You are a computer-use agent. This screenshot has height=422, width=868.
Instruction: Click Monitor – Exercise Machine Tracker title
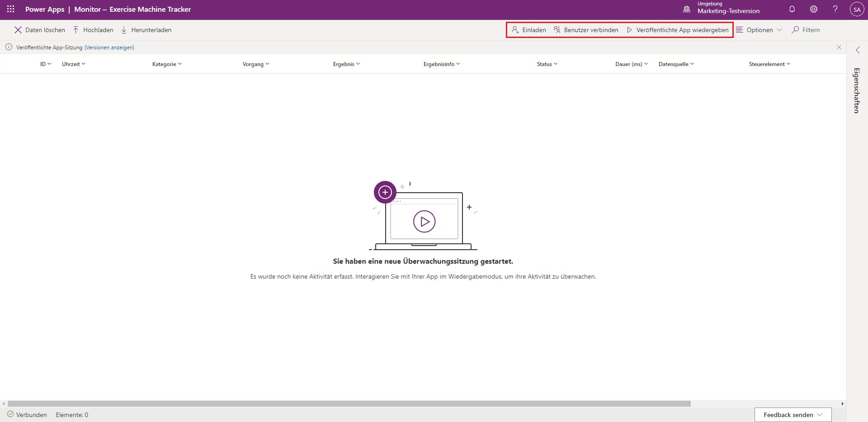[x=132, y=9]
